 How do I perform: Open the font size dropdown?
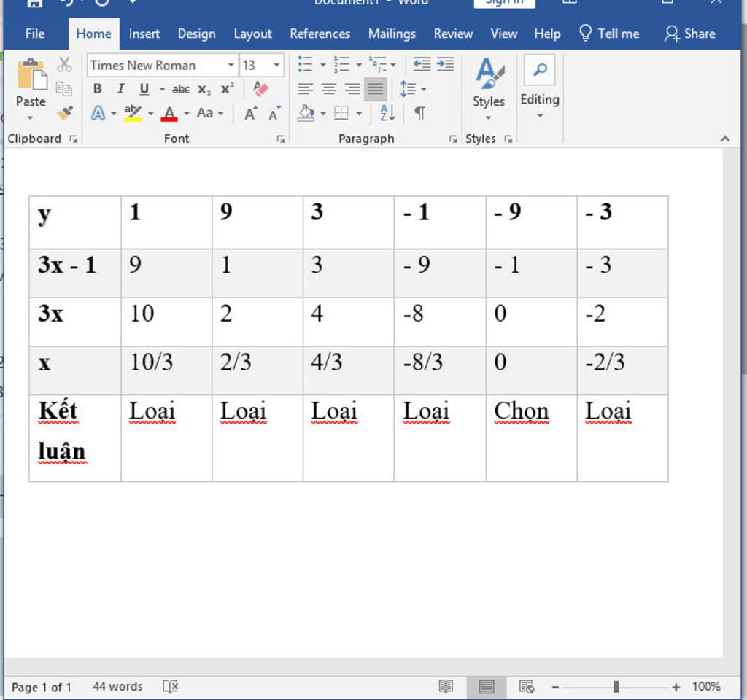click(x=276, y=65)
